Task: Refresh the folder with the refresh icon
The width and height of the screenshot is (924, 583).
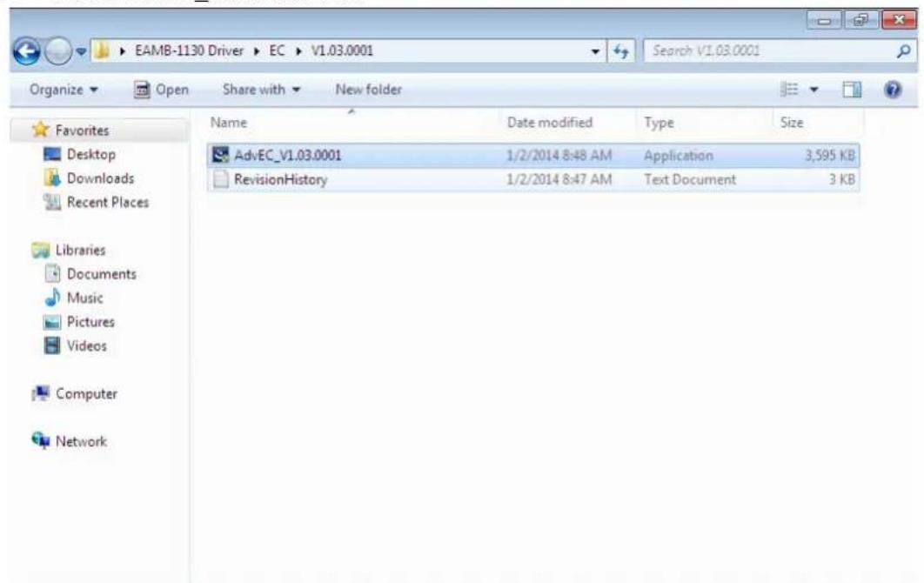Action: 621,52
